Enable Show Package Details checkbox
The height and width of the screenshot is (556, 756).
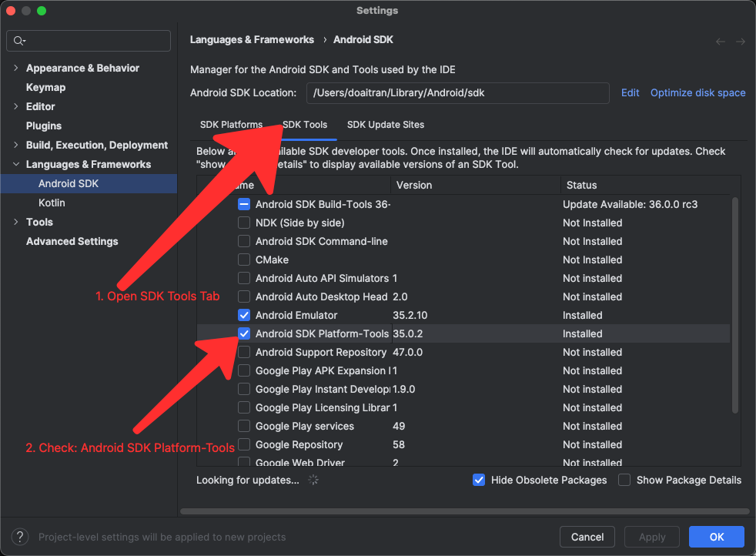click(x=624, y=480)
